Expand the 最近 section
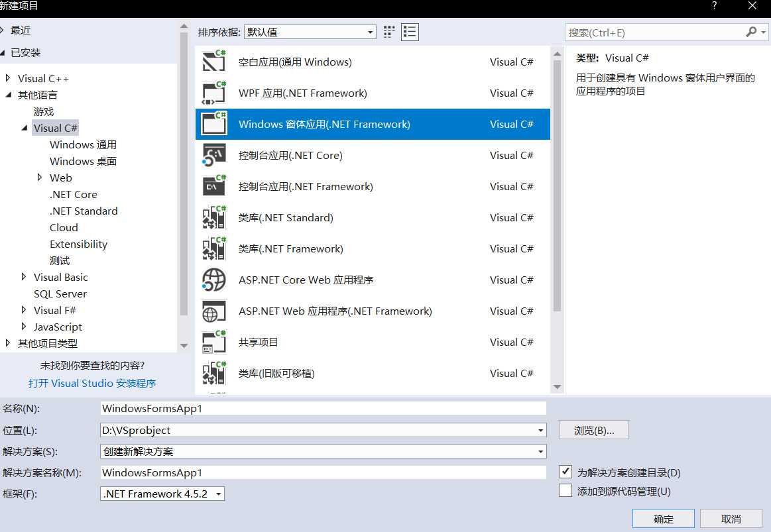Image resolution: width=771 pixels, height=532 pixels. 2,30
